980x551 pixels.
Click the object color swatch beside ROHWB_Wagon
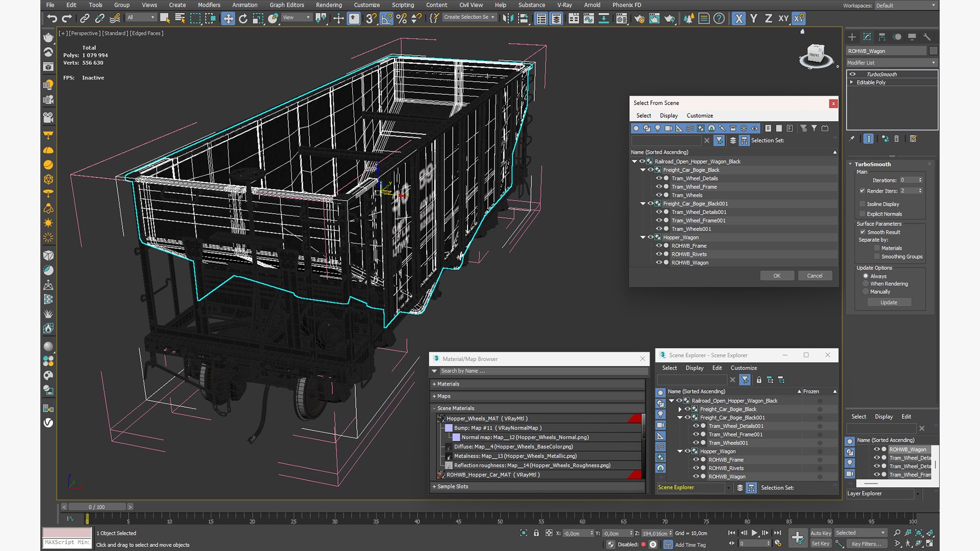pyautogui.click(x=934, y=51)
